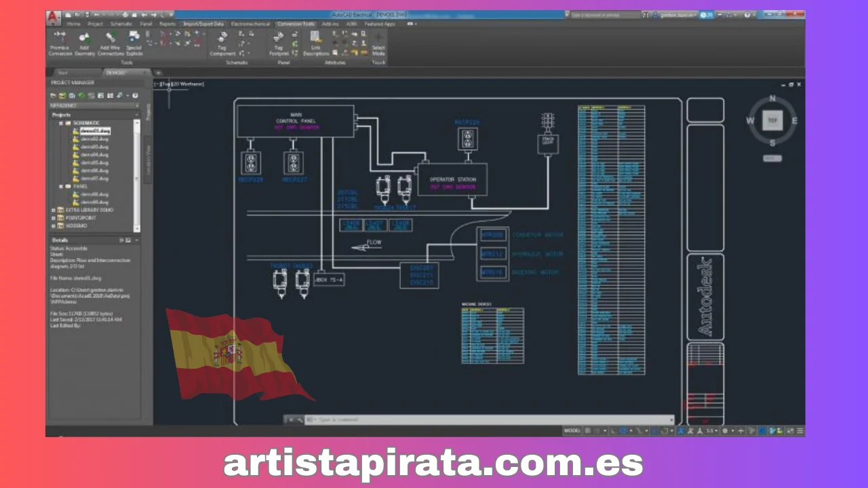Click TOP face on the ViewCube
The width and height of the screenshot is (868, 488).
click(772, 120)
